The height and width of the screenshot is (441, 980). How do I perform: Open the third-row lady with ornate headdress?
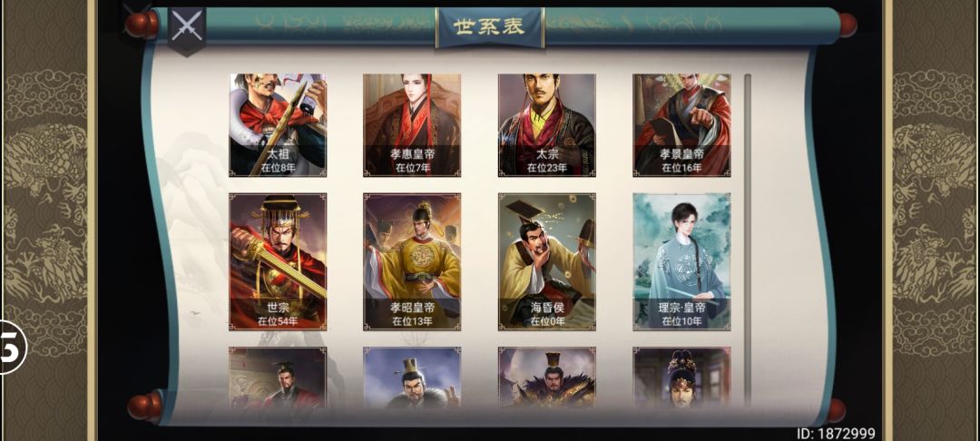coord(681,377)
